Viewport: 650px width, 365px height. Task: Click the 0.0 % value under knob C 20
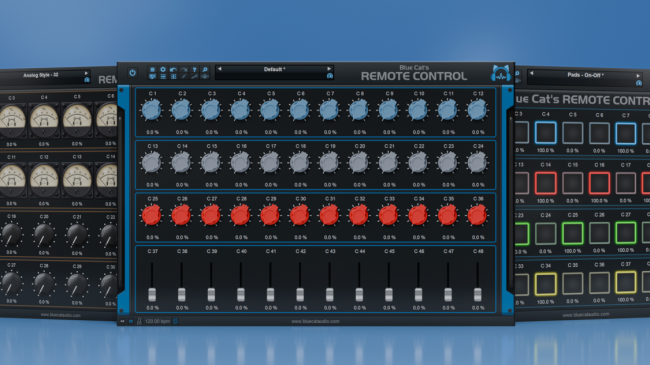[x=359, y=185]
